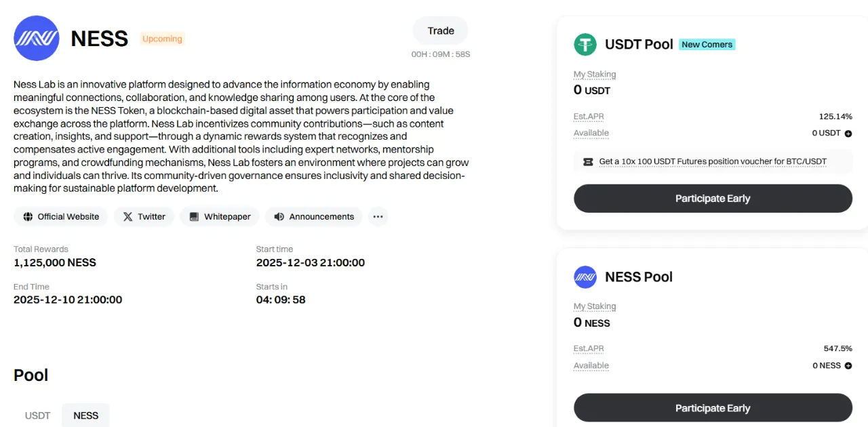The width and height of the screenshot is (868, 427).
Task: View the Announcements
Action: click(x=314, y=217)
